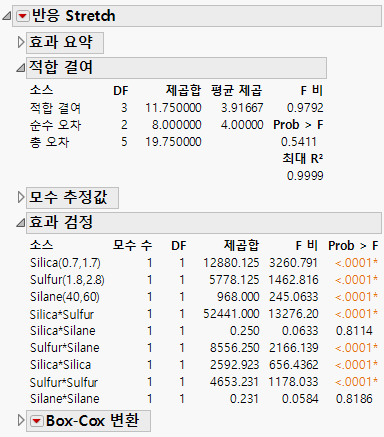Click the 순수 오차 row label
The image size is (384, 437).
coord(55,125)
